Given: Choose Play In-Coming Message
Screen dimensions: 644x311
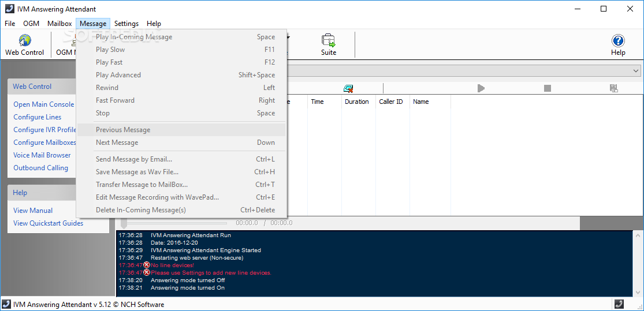Looking at the screenshot, I should point(181,37).
